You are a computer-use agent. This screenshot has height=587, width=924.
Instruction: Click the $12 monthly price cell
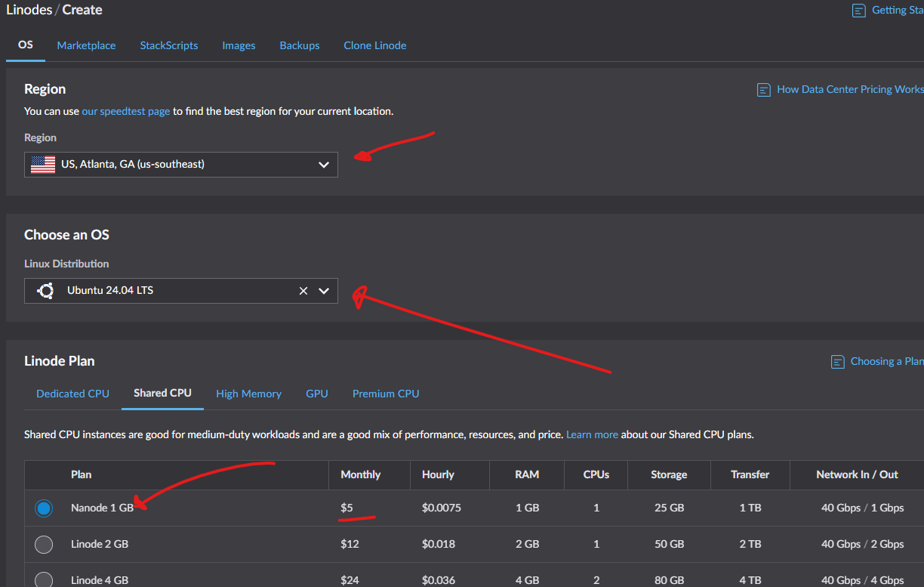[350, 544]
